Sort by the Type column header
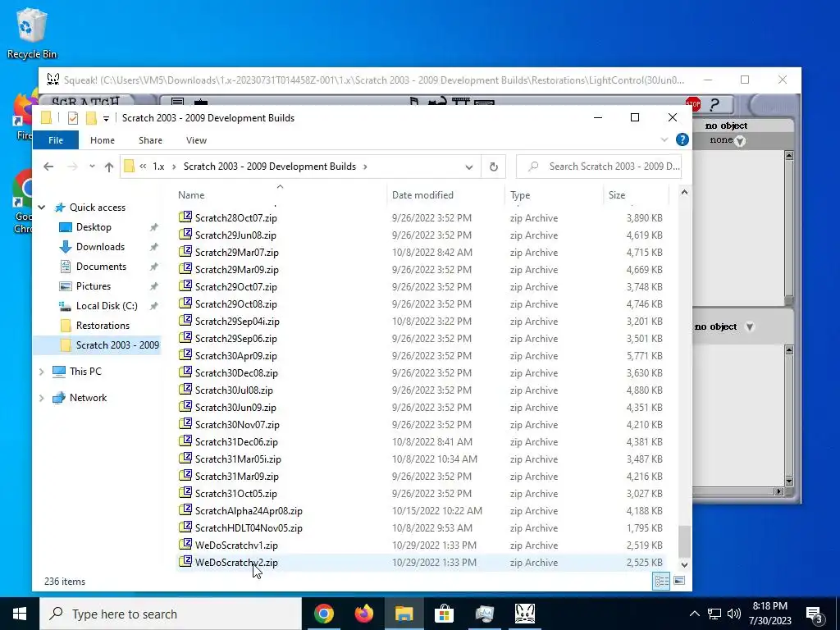The height and width of the screenshot is (630, 840). pos(554,195)
